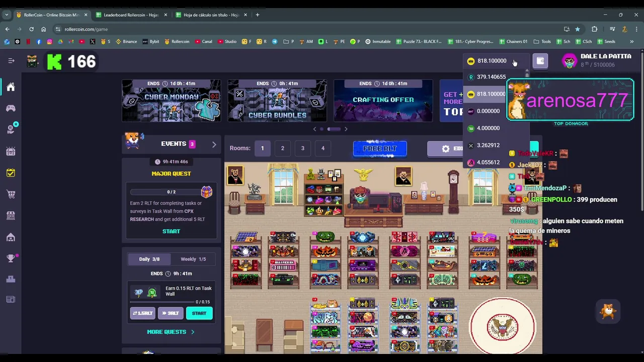Click the Kick logo overlay
Screen dimensions: 644x362
coord(54,61)
